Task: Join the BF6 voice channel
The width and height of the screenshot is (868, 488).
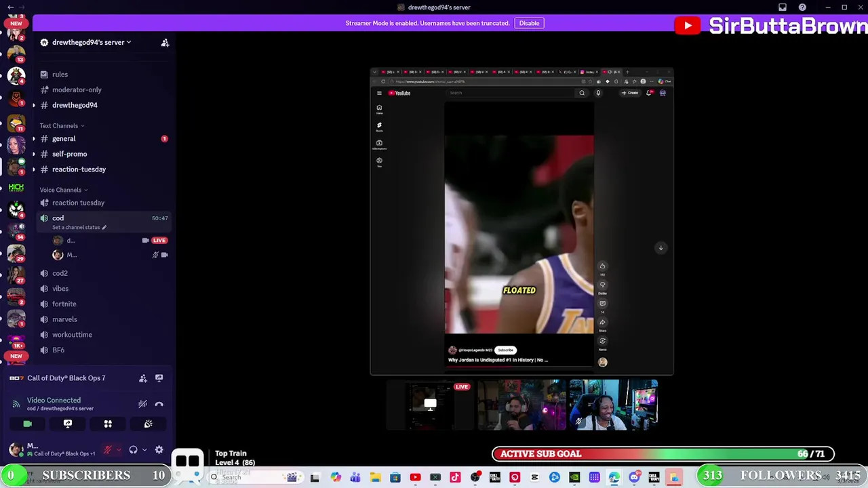Action: point(103,350)
